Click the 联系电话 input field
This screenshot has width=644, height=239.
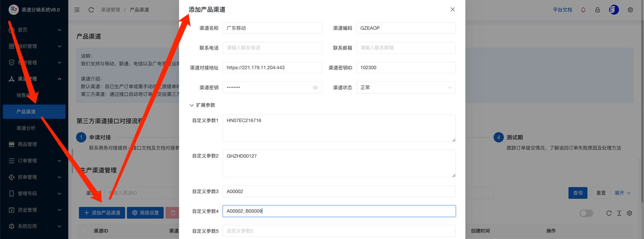[272, 48]
